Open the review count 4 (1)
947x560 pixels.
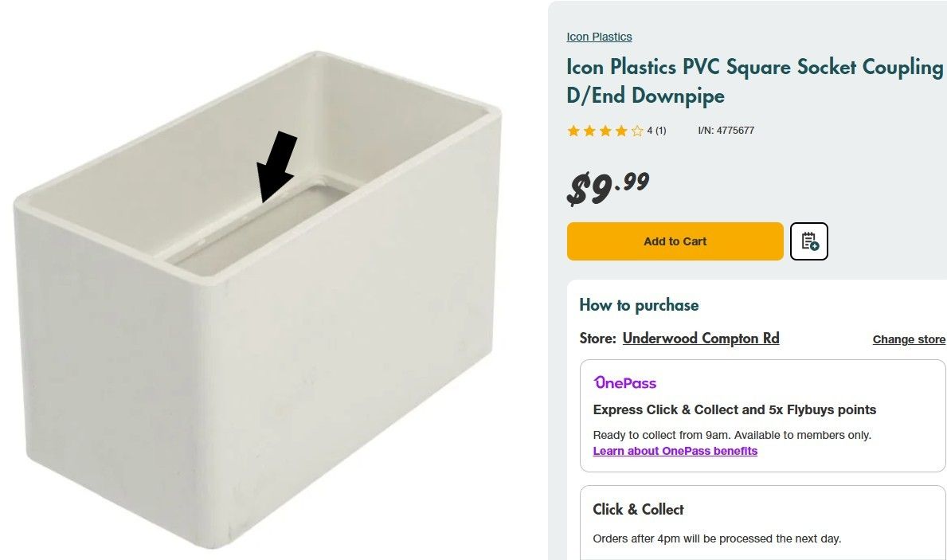656,131
